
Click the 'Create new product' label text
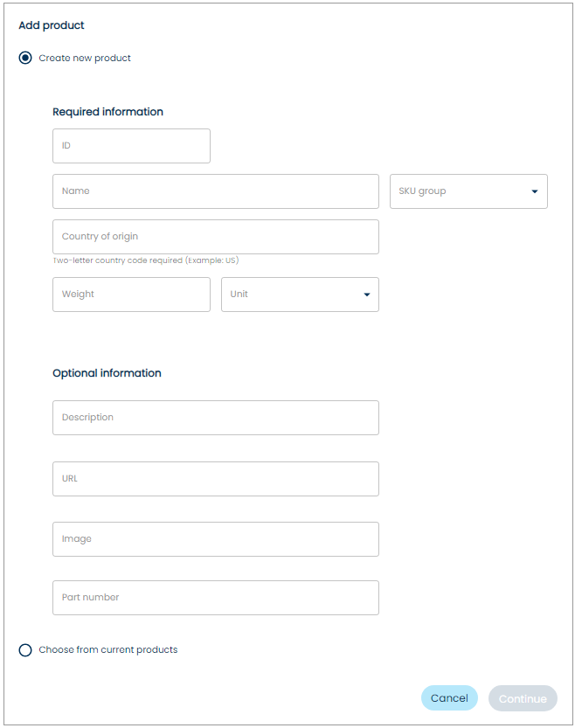(85, 59)
